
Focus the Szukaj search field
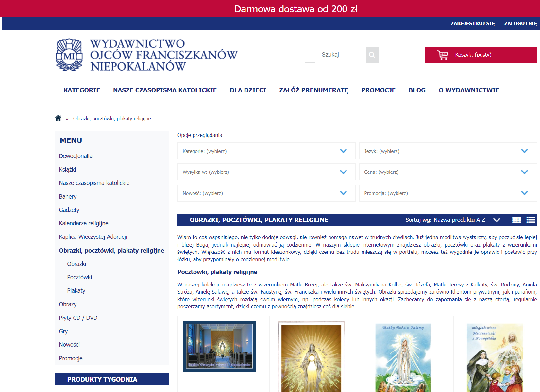[x=335, y=55]
